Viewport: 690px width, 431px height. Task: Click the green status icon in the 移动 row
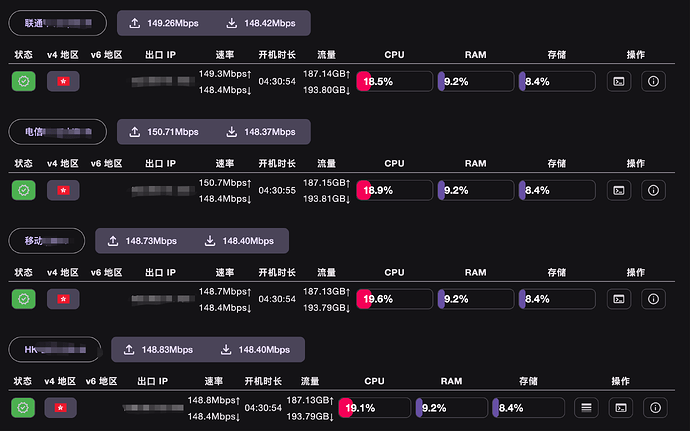click(x=23, y=298)
